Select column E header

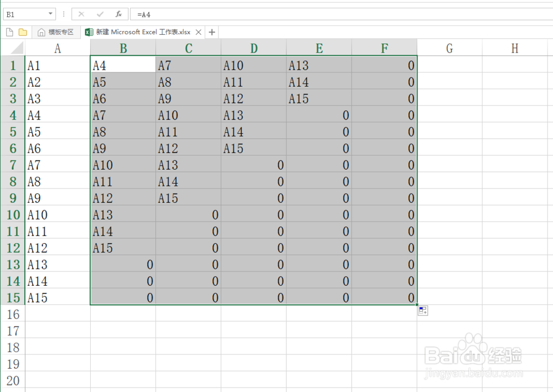319,48
